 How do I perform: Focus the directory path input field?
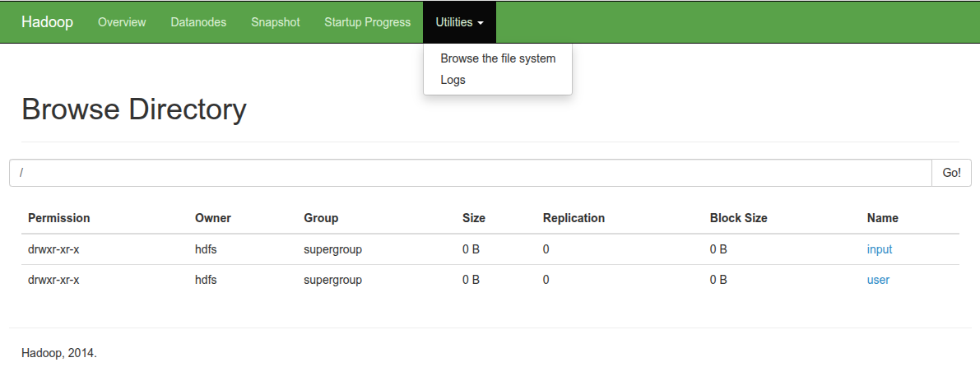coord(469,173)
